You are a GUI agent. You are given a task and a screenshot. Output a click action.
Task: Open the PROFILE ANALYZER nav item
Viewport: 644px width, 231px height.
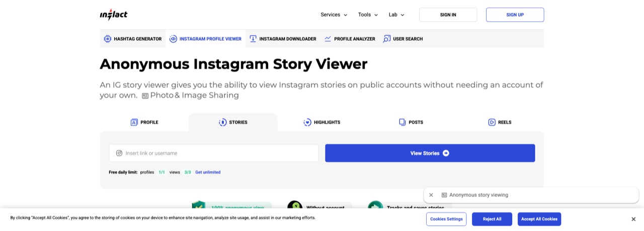click(350, 39)
